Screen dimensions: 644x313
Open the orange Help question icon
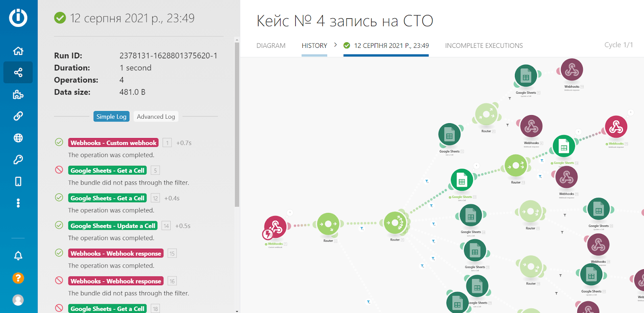click(x=18, y=278)
